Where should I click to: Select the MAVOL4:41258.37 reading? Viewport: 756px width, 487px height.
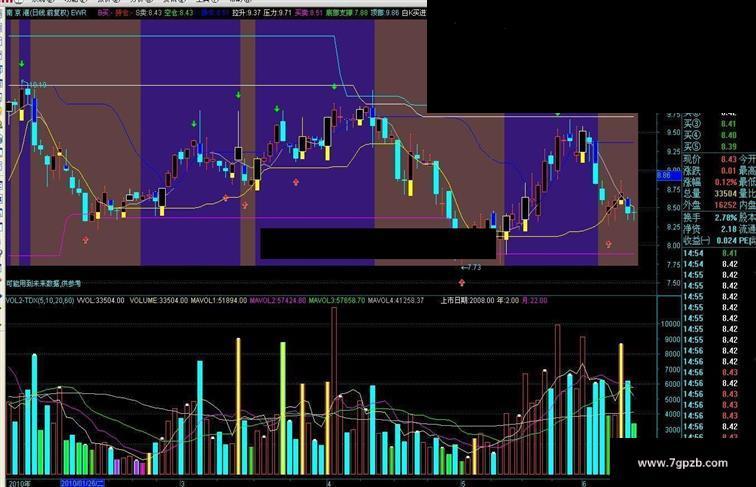pos(396,300)
